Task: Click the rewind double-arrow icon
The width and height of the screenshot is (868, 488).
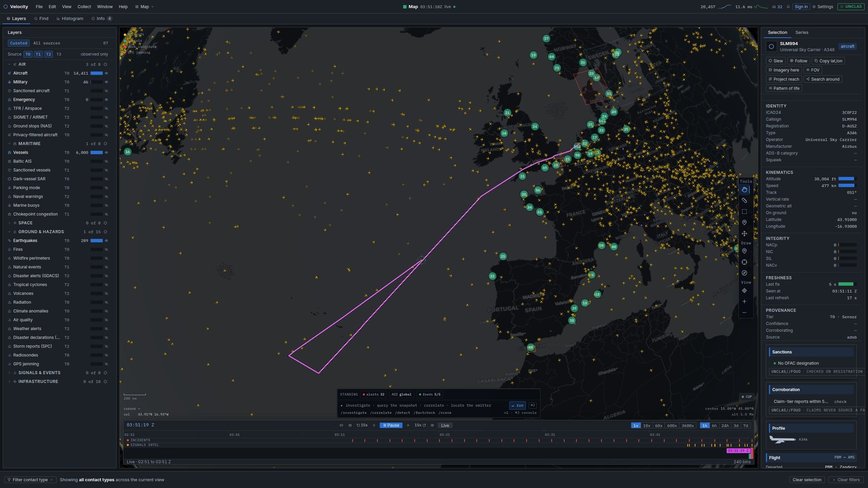Action: pyautogui.click(x=350, y=425)
